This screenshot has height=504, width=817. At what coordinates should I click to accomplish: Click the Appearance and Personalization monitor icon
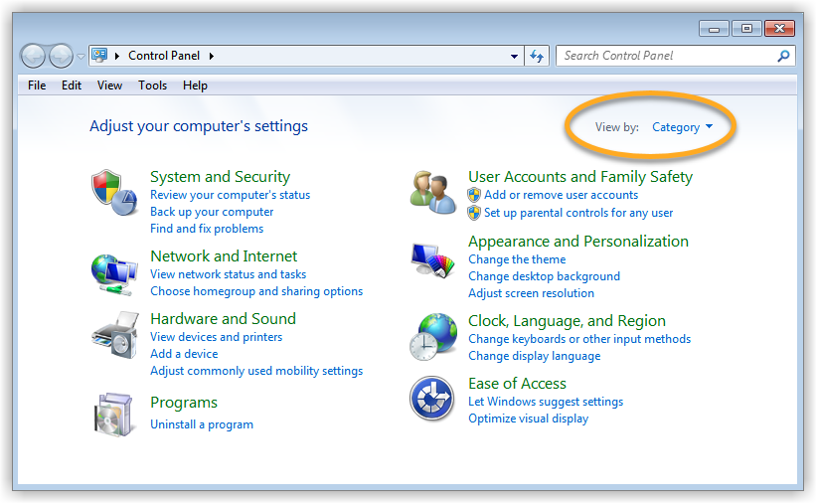[432, 259]
